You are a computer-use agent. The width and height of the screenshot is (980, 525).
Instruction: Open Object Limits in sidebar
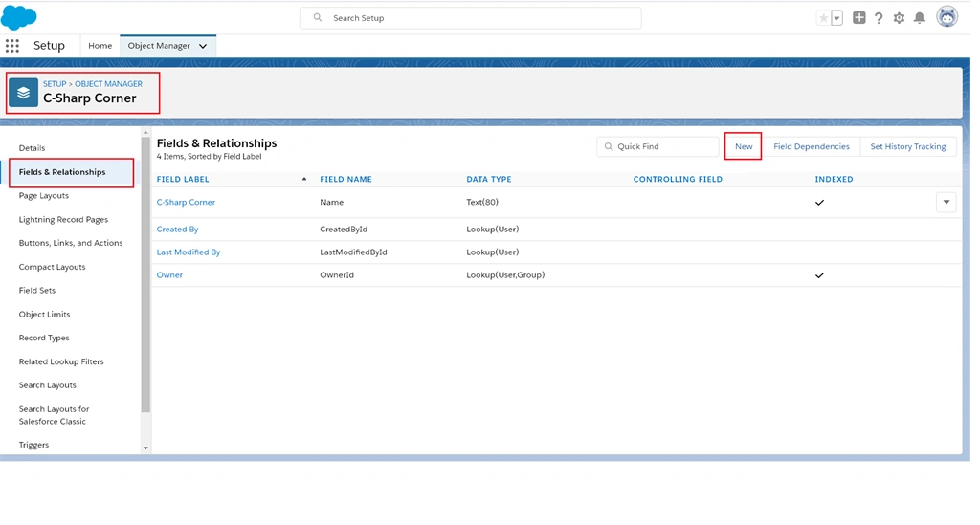(44, 314)
